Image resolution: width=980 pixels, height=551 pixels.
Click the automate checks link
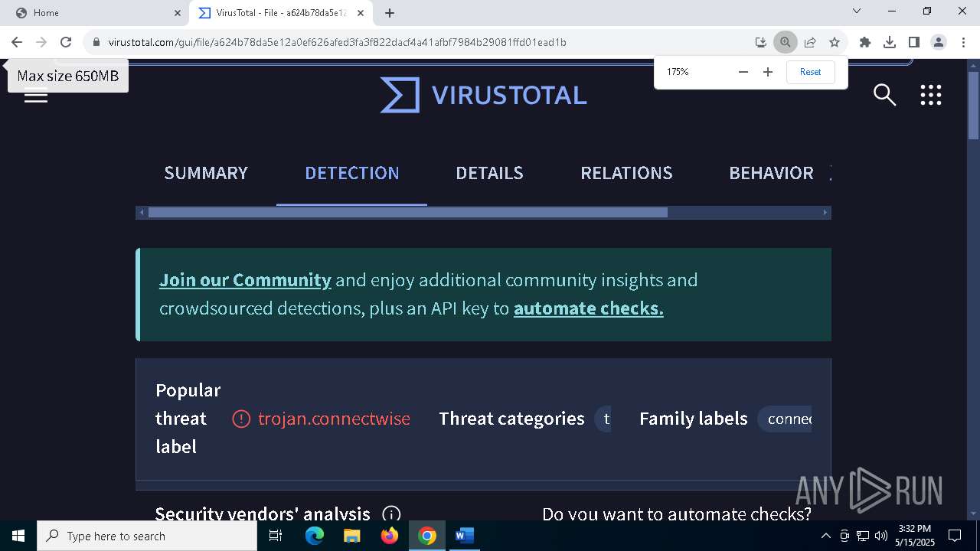coord(588,308)
